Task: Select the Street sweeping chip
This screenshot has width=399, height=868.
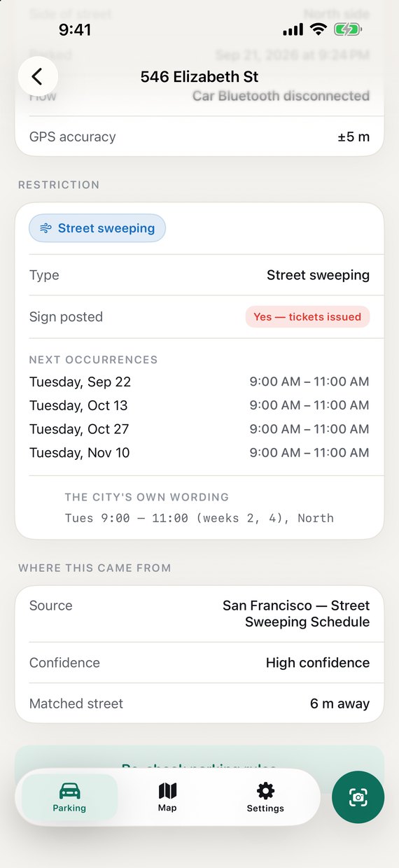Action: (97, 228)
